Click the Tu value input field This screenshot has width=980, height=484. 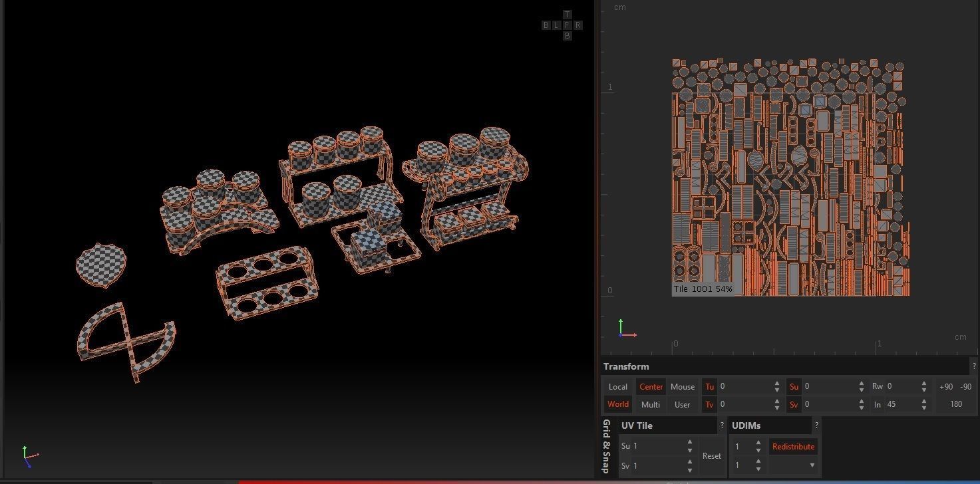[744, 387]
